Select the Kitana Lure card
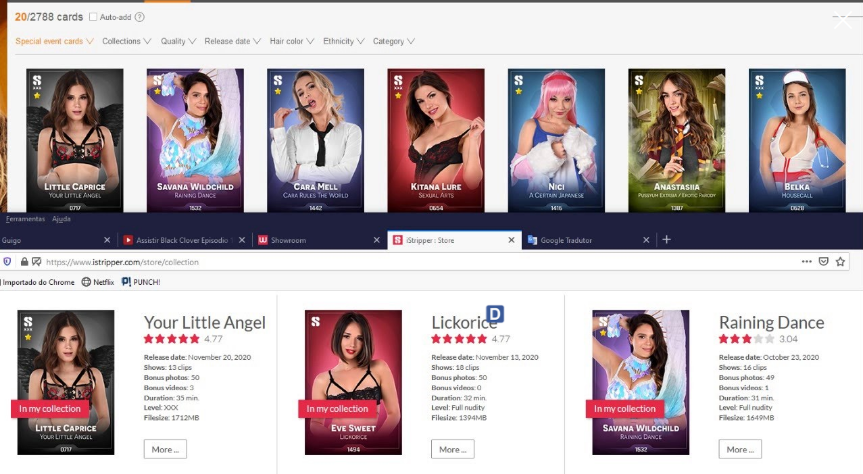The width and height of the screenshot is (863, 474). pos(436,140)
